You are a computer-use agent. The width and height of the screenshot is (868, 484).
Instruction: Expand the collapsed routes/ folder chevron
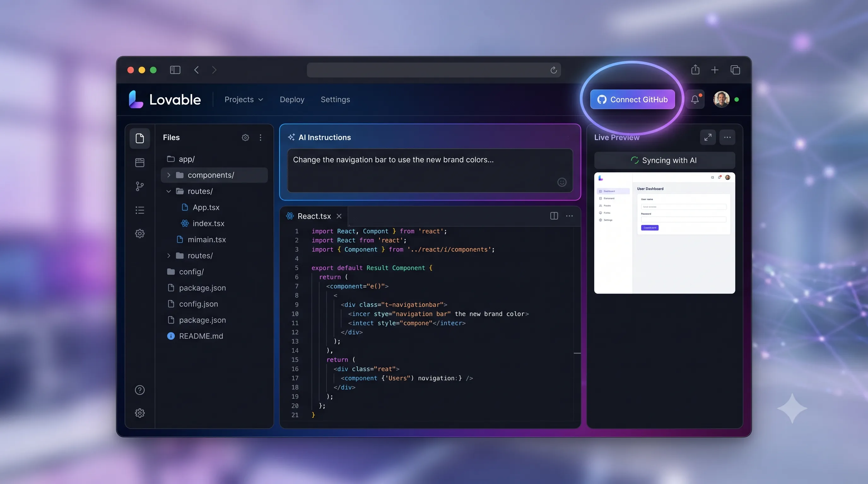(x=169, y=256)
